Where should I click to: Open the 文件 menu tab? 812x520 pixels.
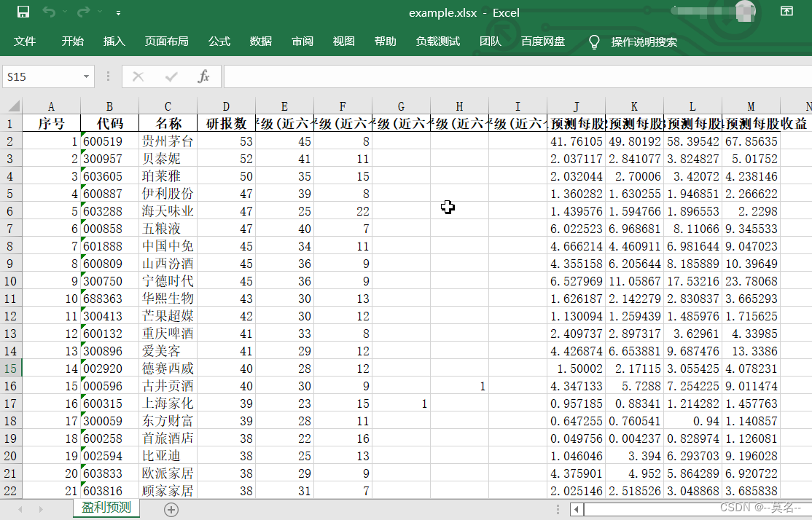(x=24, y=42)
